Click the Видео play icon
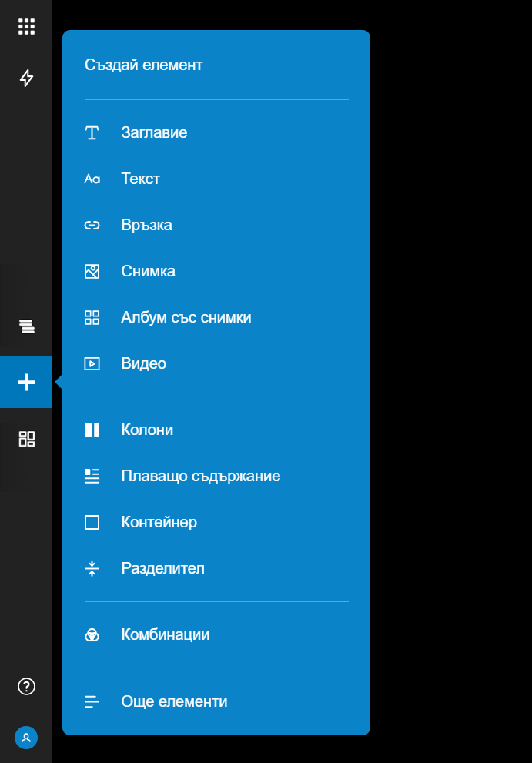The width and height of the screenshot is (532, 763). (x=92, y=363)
